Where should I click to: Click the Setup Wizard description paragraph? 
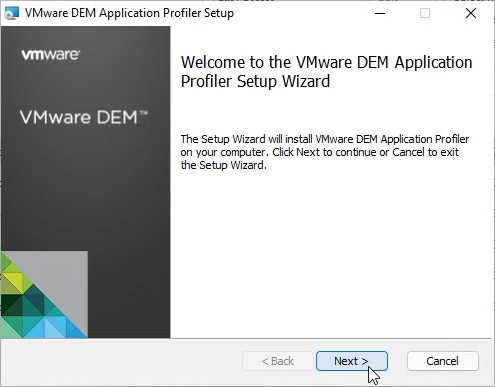(x=325, y=152)
